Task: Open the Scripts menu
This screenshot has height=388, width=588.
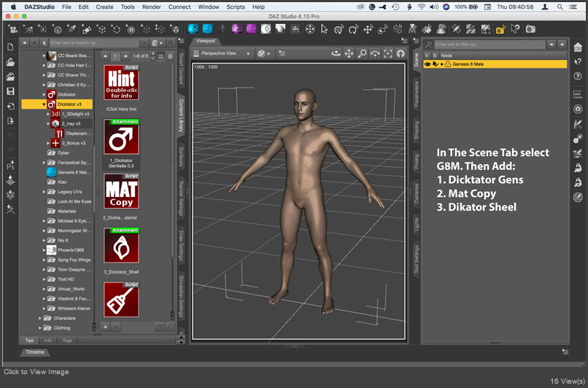Action: click(x=236, y=7)
